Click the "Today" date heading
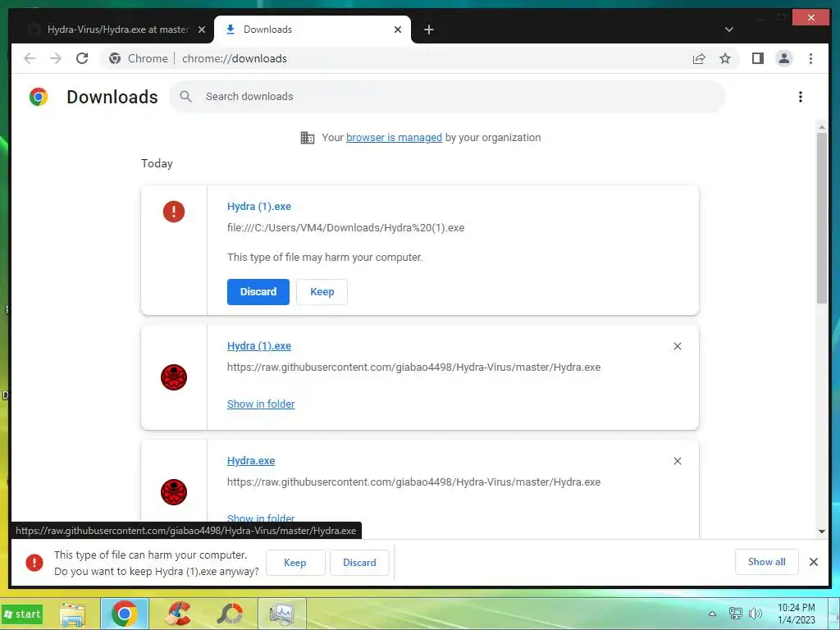Viewport: 840px width, 630px height. (x=157, y=163)
